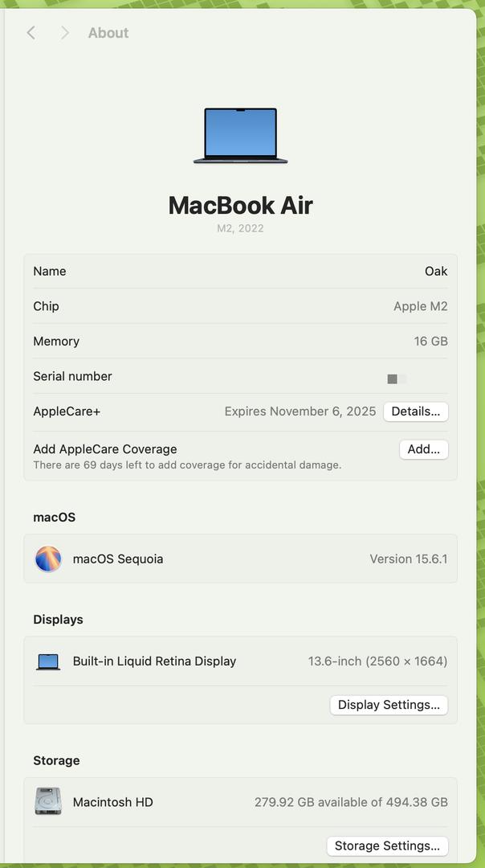Click the Name row label

50,272
